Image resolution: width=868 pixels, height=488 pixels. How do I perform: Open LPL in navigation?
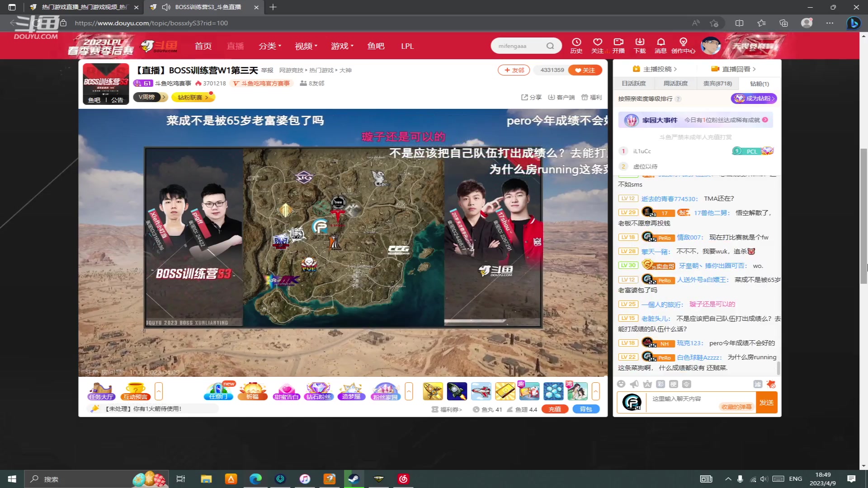pyautogui.click(x=407, y=46)
